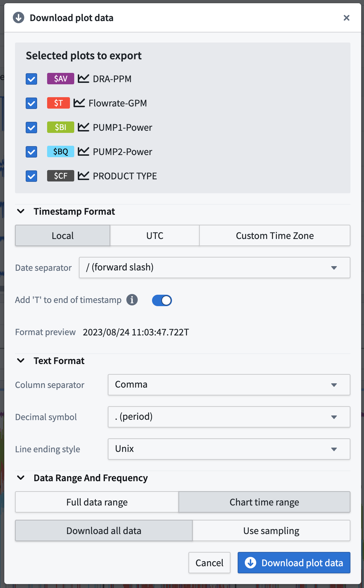Click the Date separator label
This screenshot has height=588, width=364.
(x=43, y=268)
